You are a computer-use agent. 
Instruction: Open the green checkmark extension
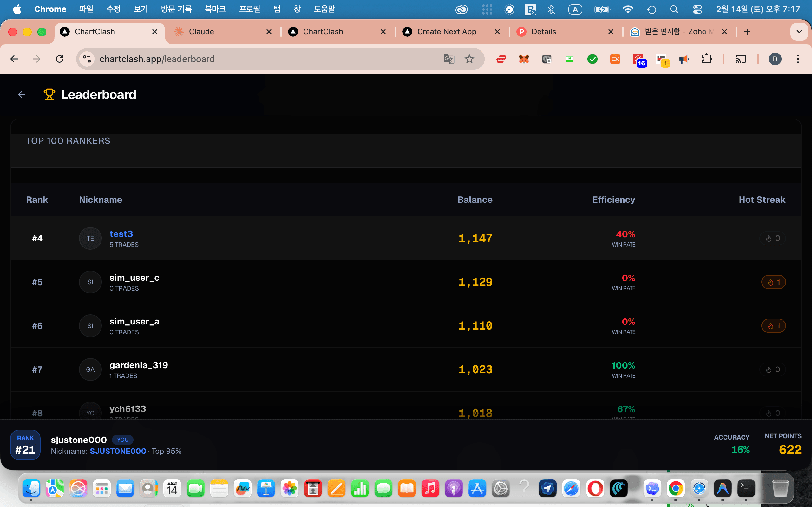coord(593,59)
